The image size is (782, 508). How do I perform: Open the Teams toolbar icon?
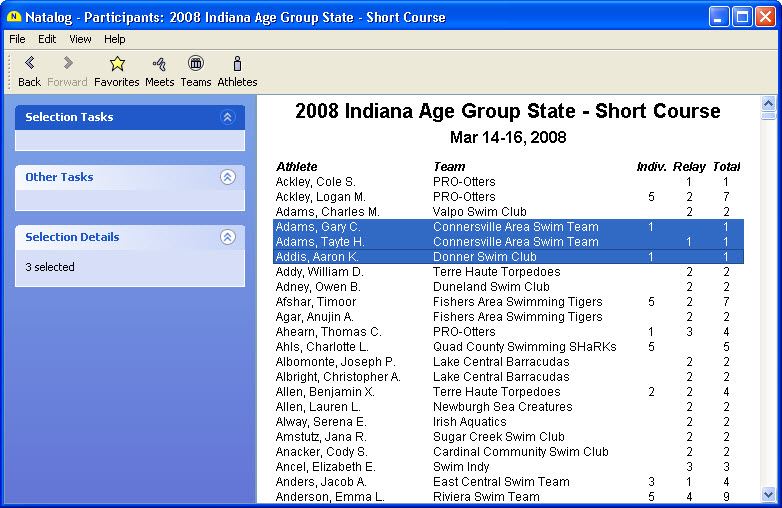196,64
